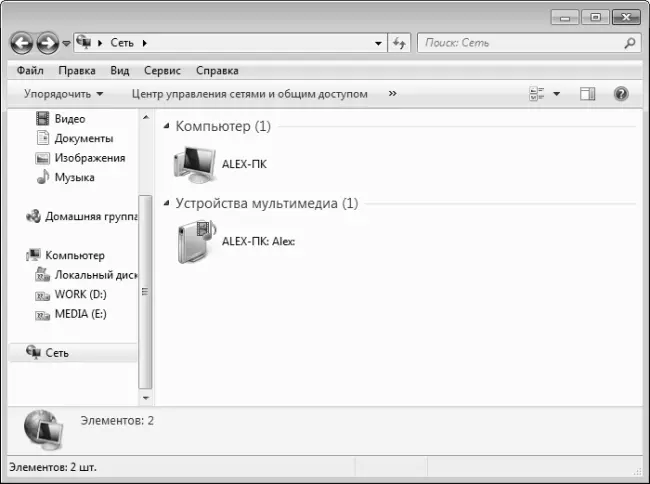Collapse the Устройства мультимедиа (1) group
The image size is (650, 484).
[x=167, y=204]
